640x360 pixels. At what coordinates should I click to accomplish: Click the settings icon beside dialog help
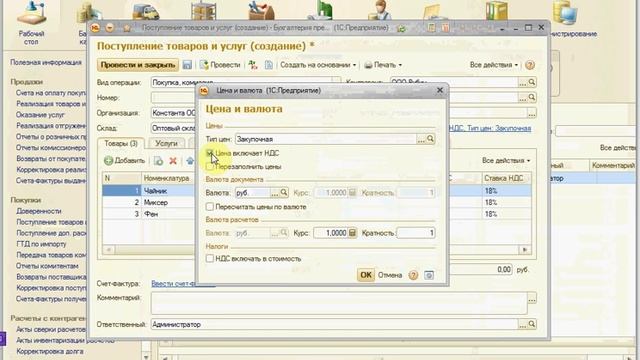pos(429,275)
